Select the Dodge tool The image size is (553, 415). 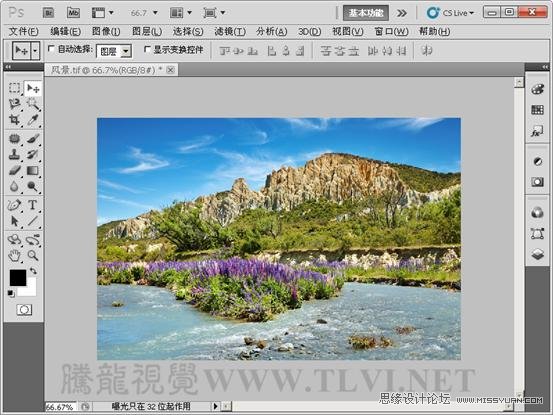[x=32, y=186]
